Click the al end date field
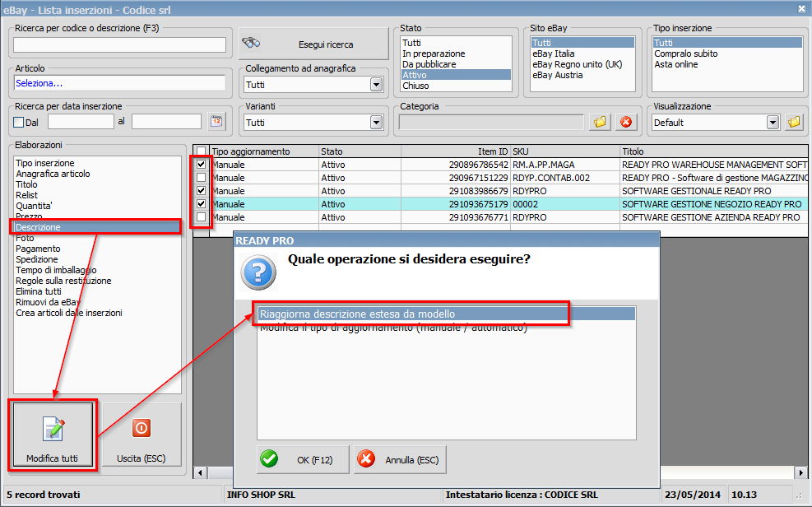 pyautogui.click(x=166, y=122)
